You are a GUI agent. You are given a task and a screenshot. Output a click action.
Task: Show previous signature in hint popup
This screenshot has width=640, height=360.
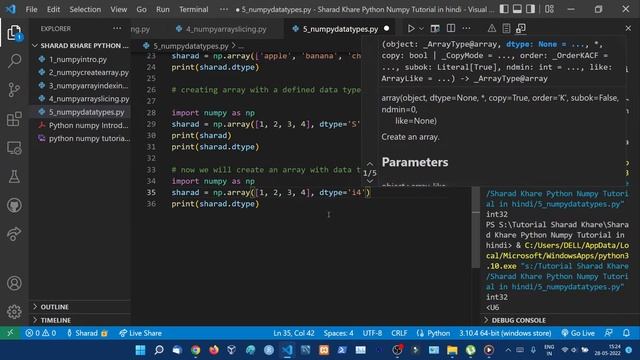pyautogui.click(x=370, y=164)
